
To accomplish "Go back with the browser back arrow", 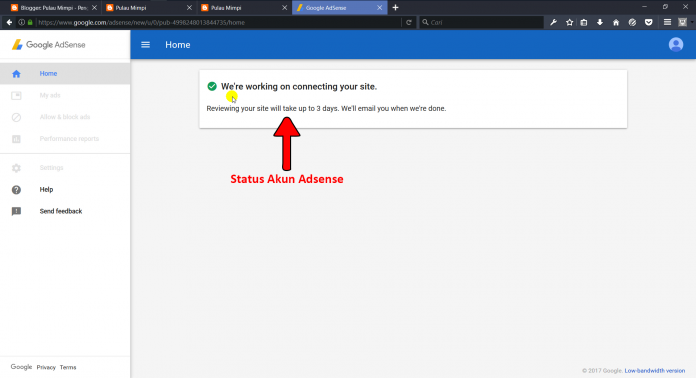I will tap(9, 22).
